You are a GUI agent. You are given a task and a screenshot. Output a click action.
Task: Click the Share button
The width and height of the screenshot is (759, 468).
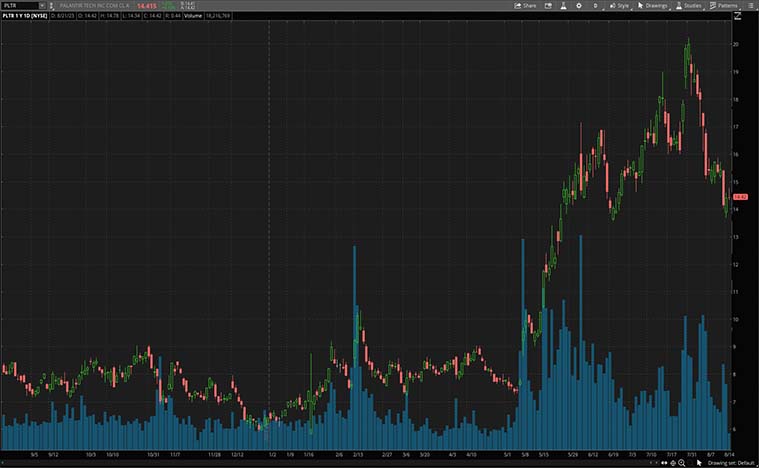click(x=525, y=6)
